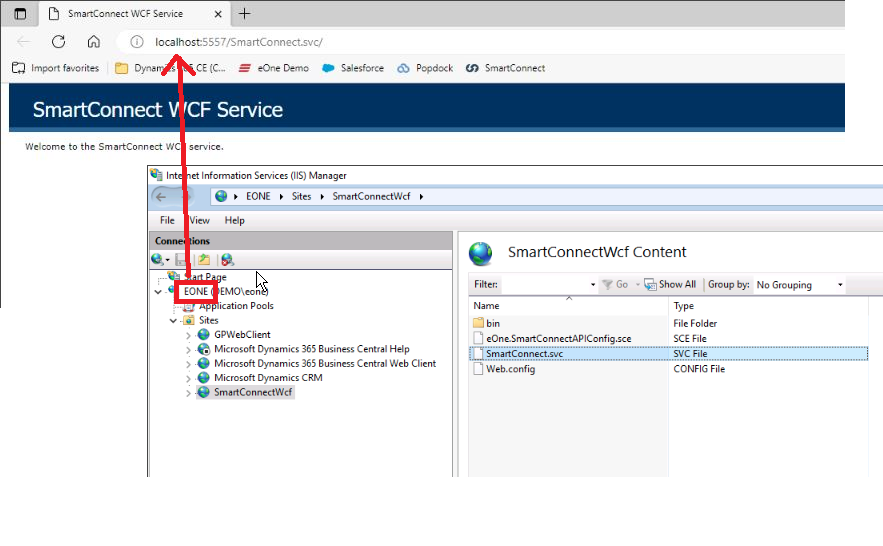This screenshot has height=546, width=883.
Task: Click Sites in the IIS breadcrumb path
Action: click(x=301, y=196)
